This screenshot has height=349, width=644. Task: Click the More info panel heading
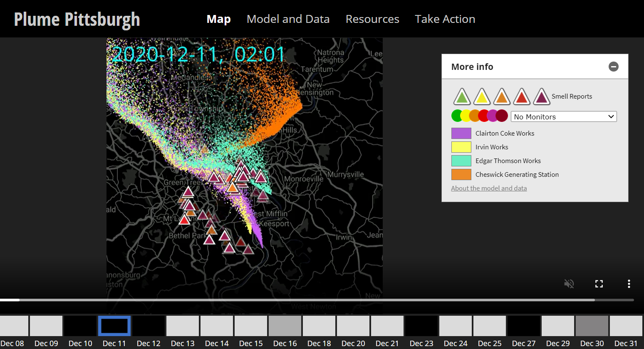coord(472,67)
